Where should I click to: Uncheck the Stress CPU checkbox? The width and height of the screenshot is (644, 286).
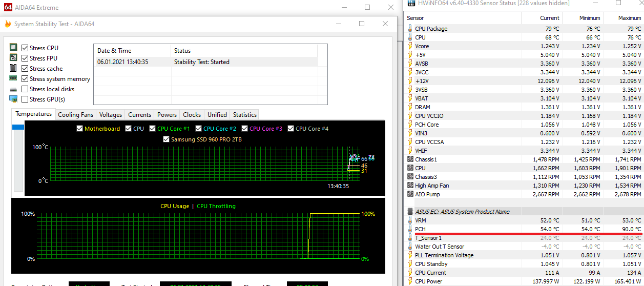pyautogui.click(x=25, y=48)
